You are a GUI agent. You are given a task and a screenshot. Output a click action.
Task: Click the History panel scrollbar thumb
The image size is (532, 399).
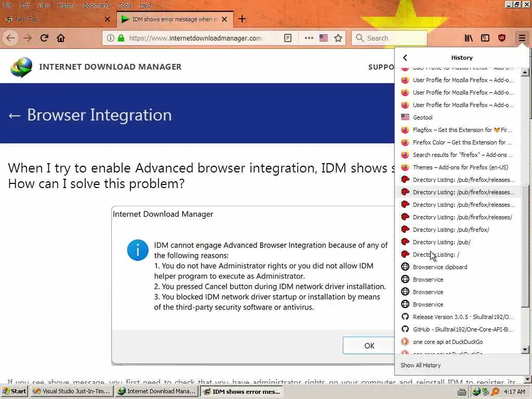(525, 247)
